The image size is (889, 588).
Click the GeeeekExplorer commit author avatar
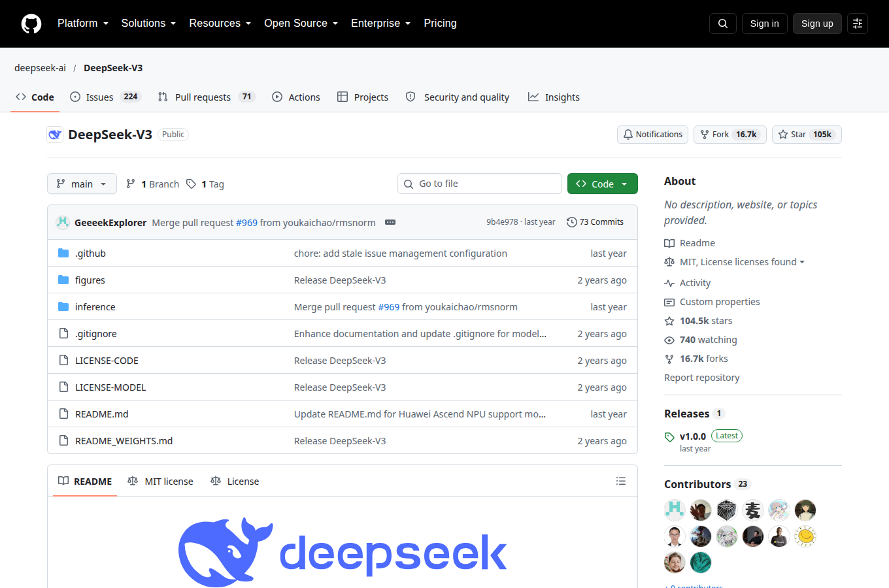pos(63,222)
